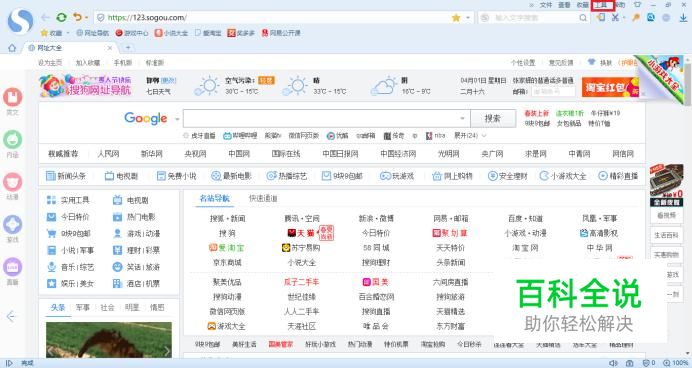Open the 查看 menu
This screenshot has width=692, height=368.
point(564,5)
